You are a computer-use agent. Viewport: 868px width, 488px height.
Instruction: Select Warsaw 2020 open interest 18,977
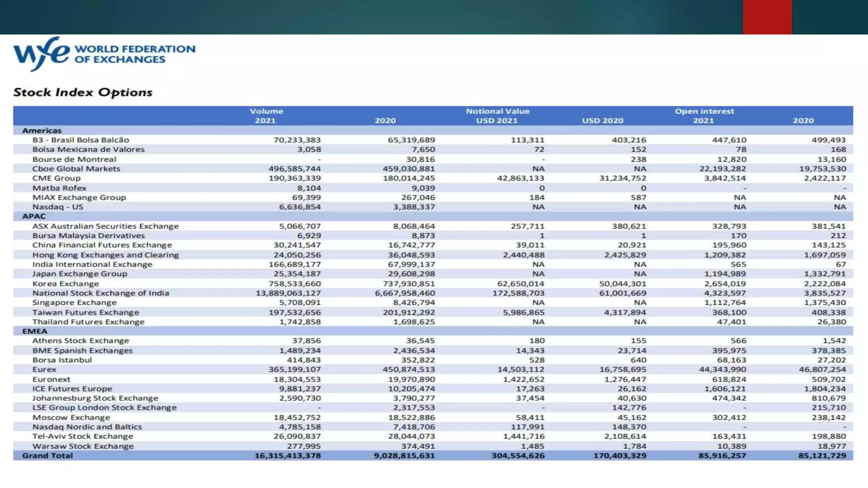[832, 446]
